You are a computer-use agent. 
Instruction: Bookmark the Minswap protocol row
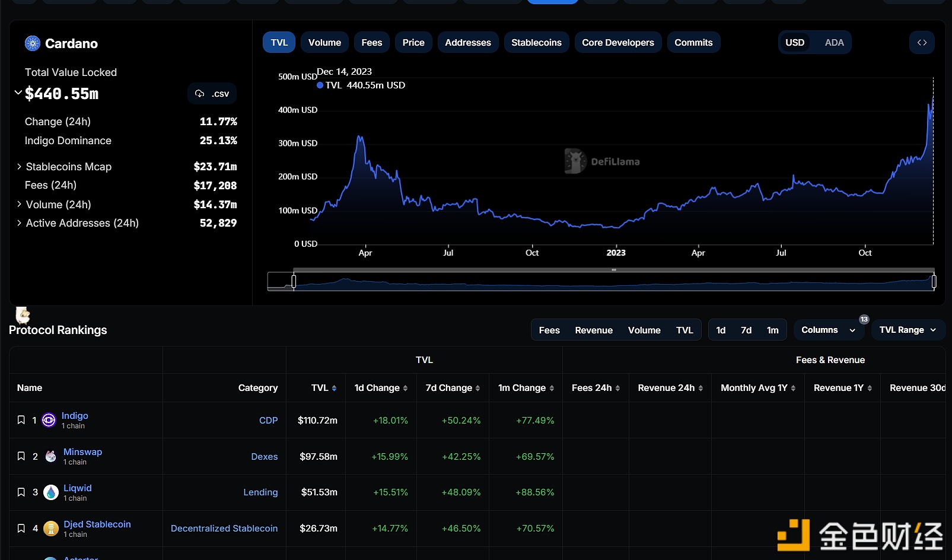(21, 456)
